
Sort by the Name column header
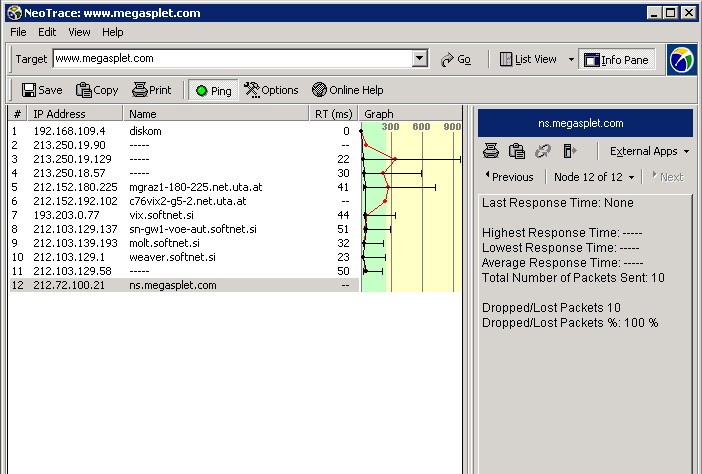(216, 114)
